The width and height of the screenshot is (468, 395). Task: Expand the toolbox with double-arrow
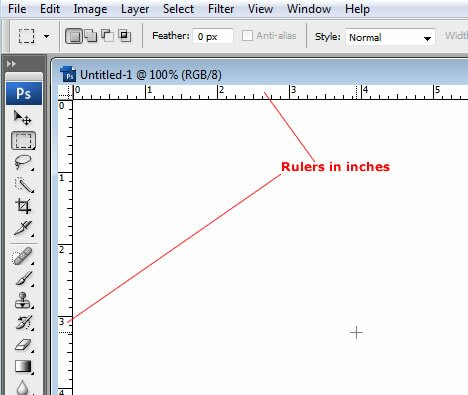pyautogui.click(x=11, y=64)
